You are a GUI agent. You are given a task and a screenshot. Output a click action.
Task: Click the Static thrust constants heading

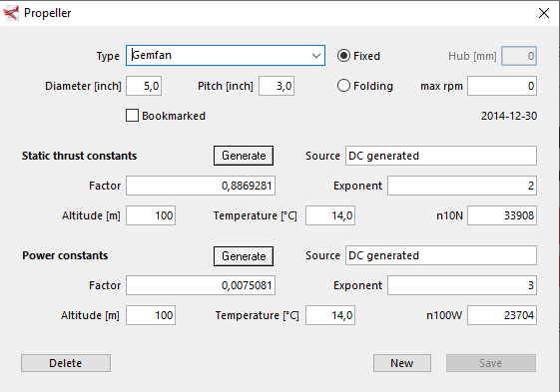[79, 156]
